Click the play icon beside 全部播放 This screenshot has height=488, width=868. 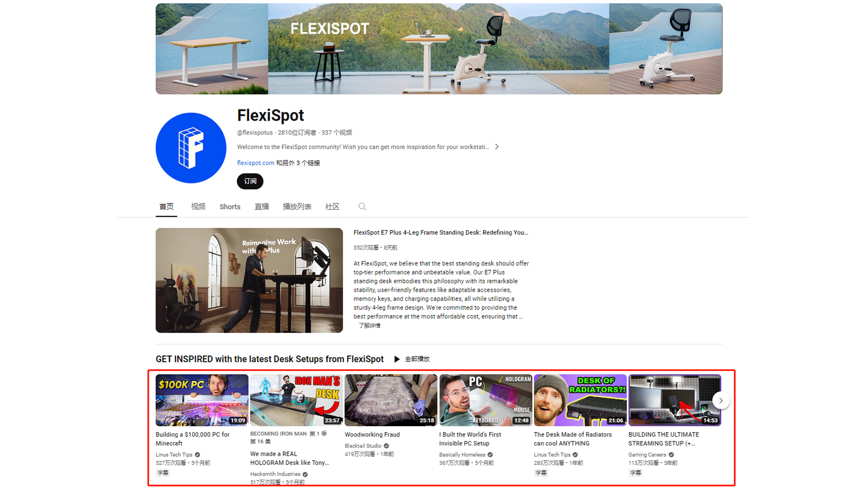397,359
